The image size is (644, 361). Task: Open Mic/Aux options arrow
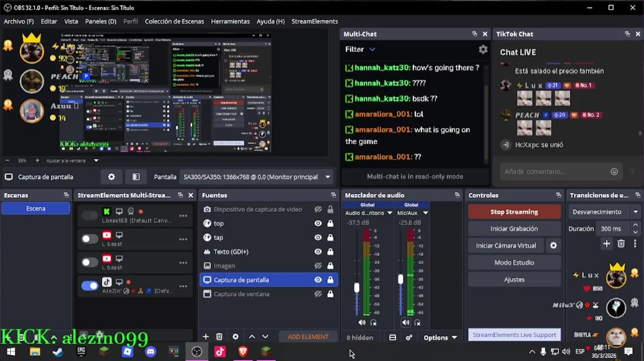point(425,213)
